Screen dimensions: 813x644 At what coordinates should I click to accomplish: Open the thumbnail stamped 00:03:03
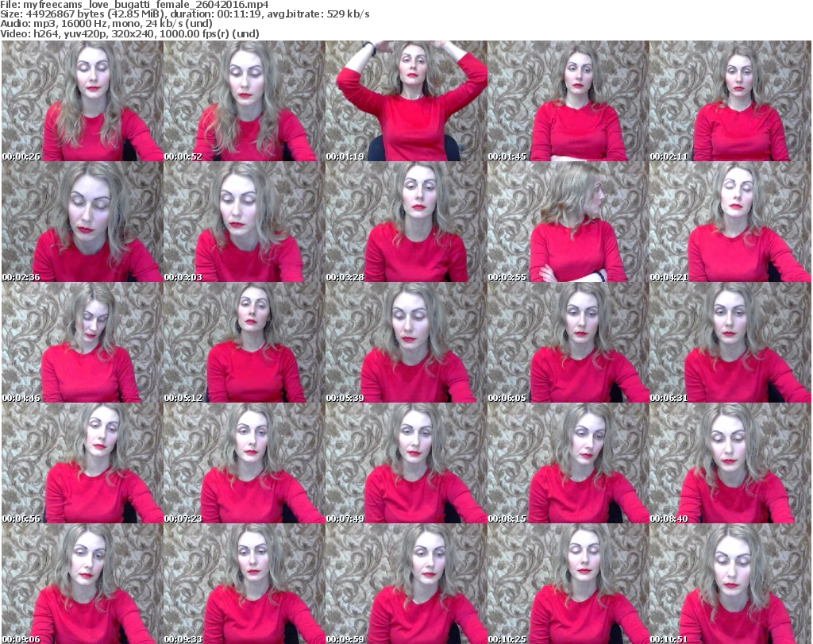coord(245,222)
